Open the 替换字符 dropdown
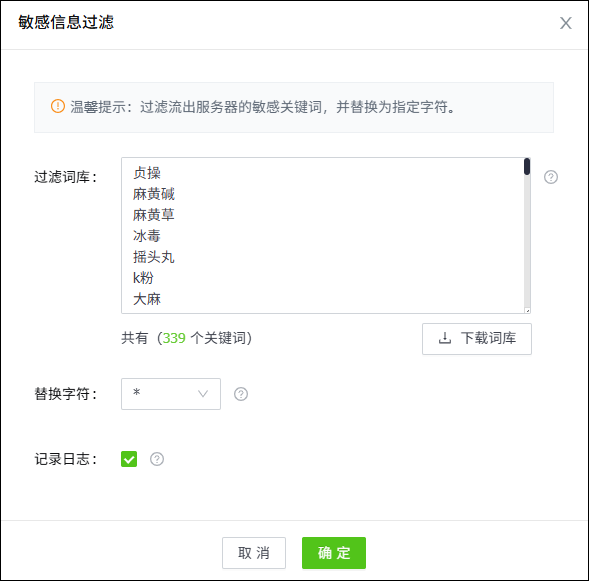Screen dimensions: 589x581 171,394
